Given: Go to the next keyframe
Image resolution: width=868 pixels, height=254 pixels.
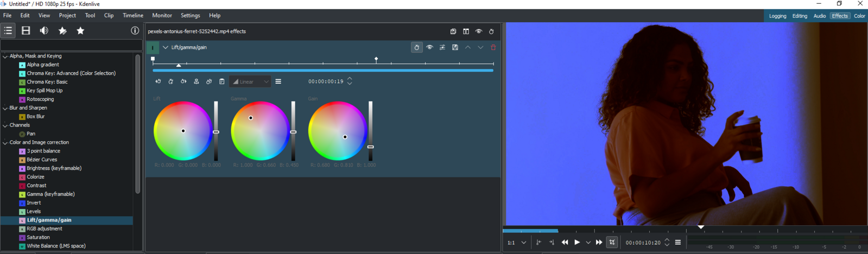Looking at the screenshot, I should 183,81.
